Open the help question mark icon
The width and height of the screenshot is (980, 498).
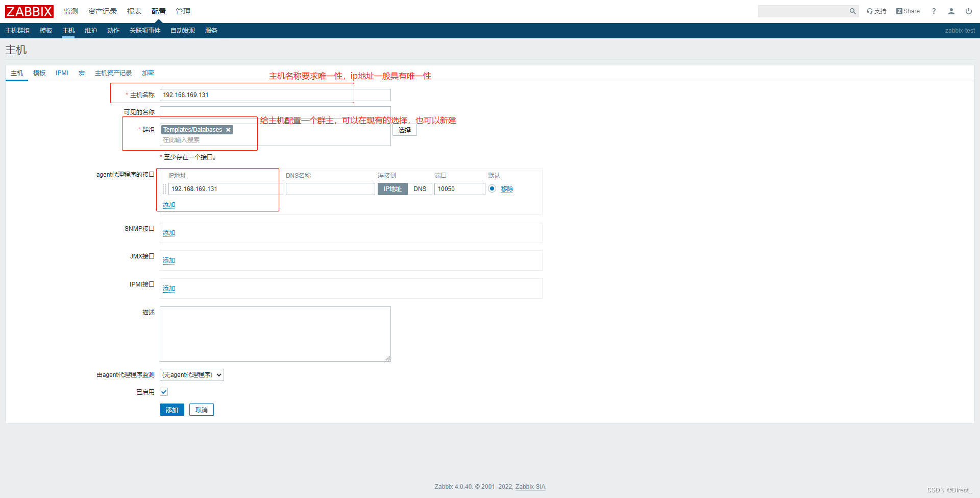click(934, 11)
